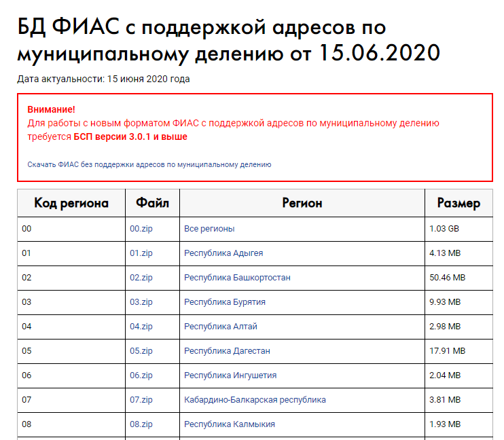
Task: Click the 'Регион' column header
Action: [x=302, y=203]
